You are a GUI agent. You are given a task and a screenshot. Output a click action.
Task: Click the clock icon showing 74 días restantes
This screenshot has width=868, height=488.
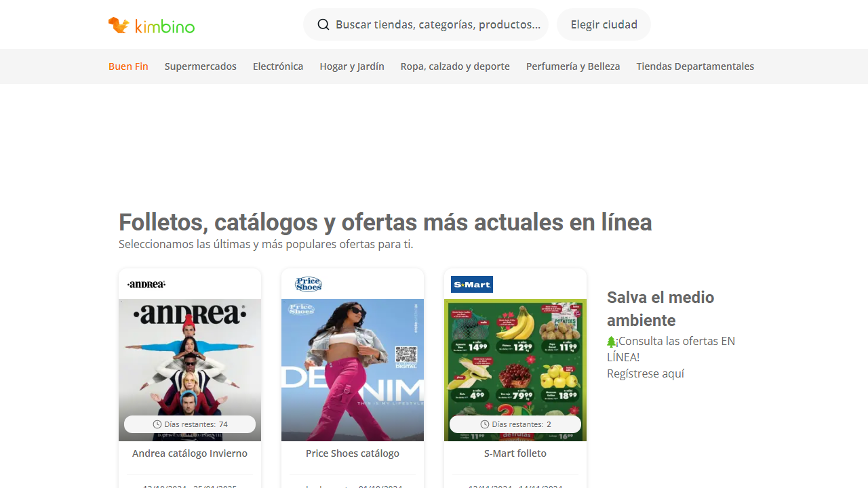click(157, 424)
